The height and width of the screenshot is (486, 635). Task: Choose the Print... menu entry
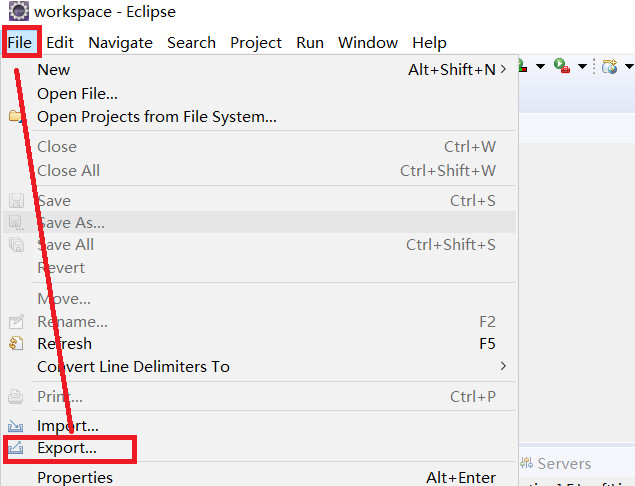[259, 396]
